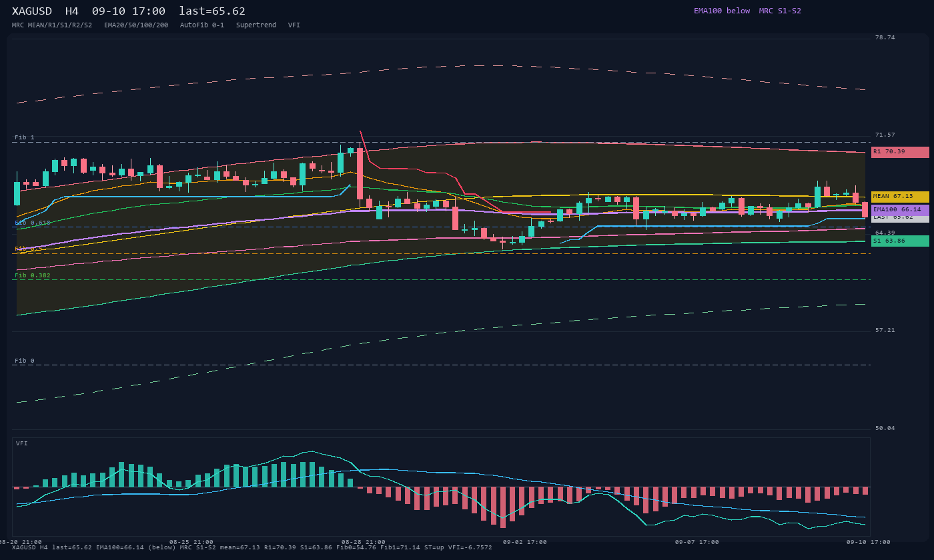Click the 09-10 17:00 header timestamp
Viewport: 934px width, 560px height.
(x=129, y=11)
